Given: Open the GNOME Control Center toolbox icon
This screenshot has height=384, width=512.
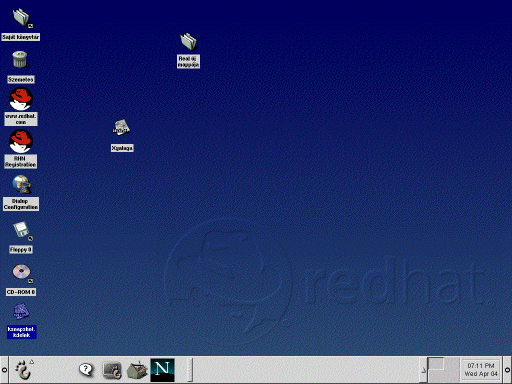Looking at the screenshot, I should (x=137, y=370).
